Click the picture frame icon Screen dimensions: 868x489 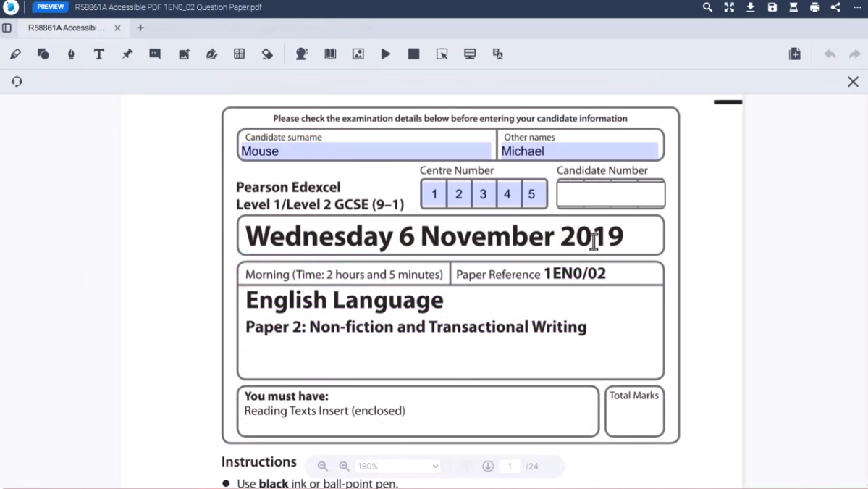click(x=358, y=54)
